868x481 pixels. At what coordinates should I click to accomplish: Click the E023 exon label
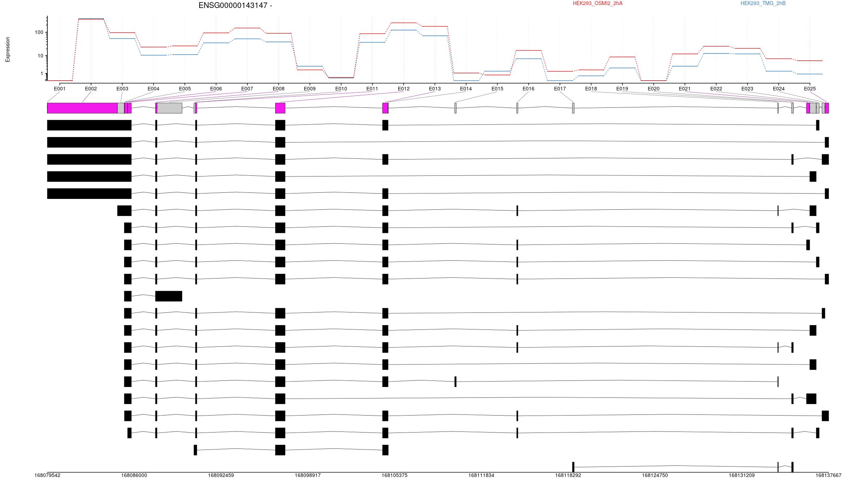coord(747,89)
